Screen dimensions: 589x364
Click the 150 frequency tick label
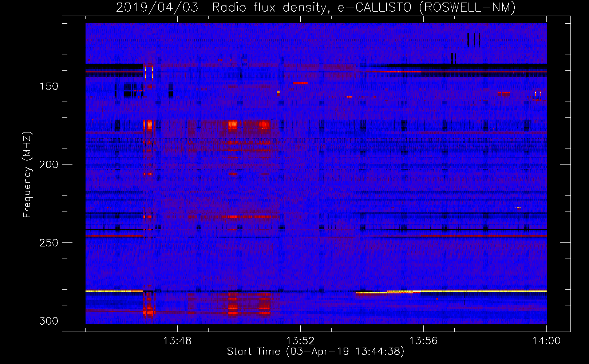49,86
